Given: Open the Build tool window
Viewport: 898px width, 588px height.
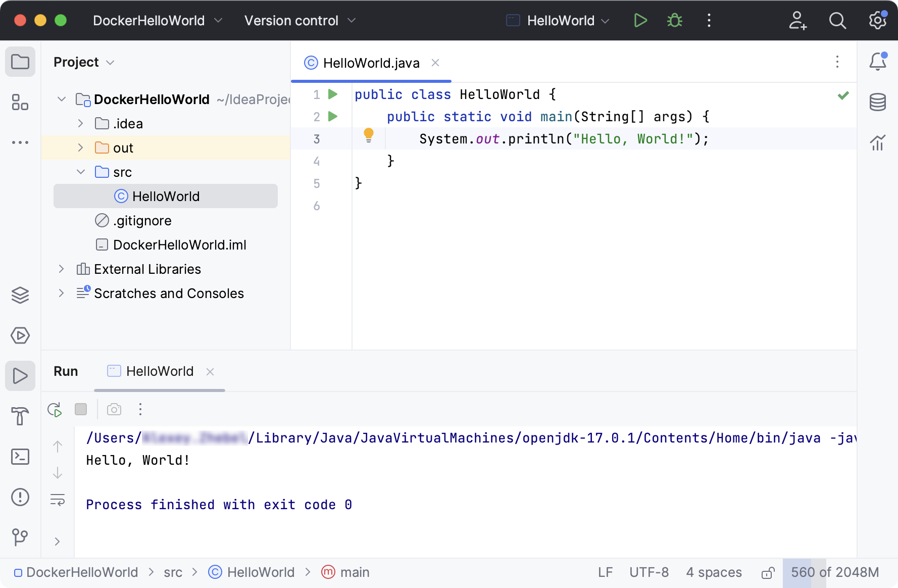Looking at the screenshot, I should (x=20, y=416).
